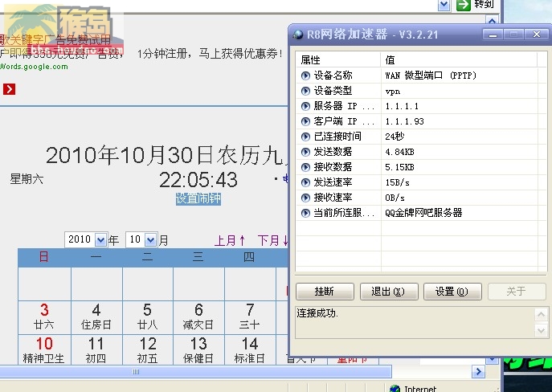Click the 1分钟注册 coupon ad text
Screen dimensions: 552x392
(x=210, y=54)
